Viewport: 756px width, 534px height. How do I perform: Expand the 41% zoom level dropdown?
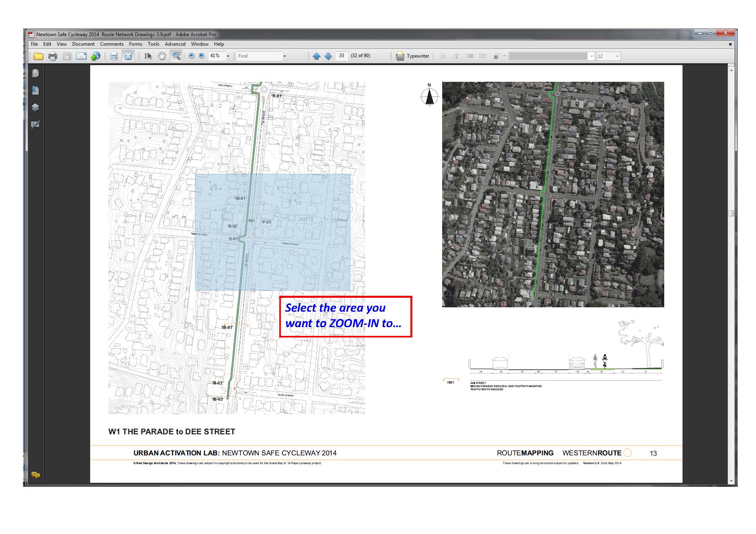pyautogui.click(x=228, y=56)
